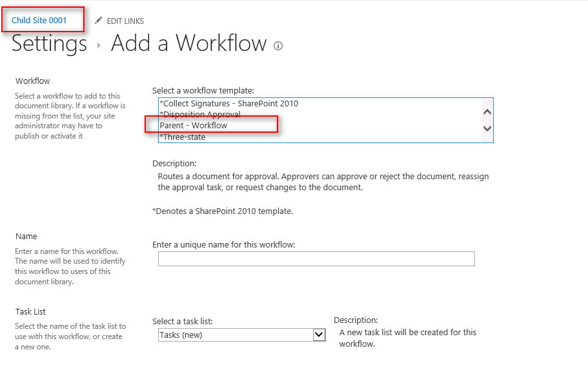
Task: Click the template list scroll down arrow
Action: point(487,128)
